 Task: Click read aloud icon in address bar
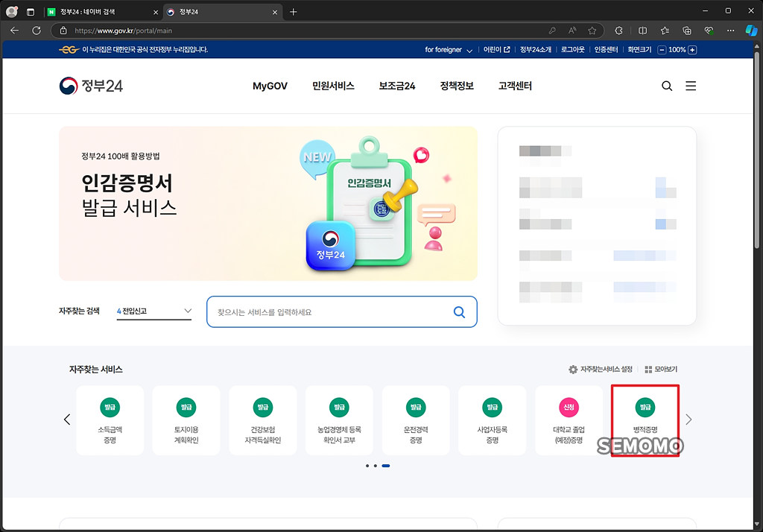pyautogui.click(x=572, y=31)
